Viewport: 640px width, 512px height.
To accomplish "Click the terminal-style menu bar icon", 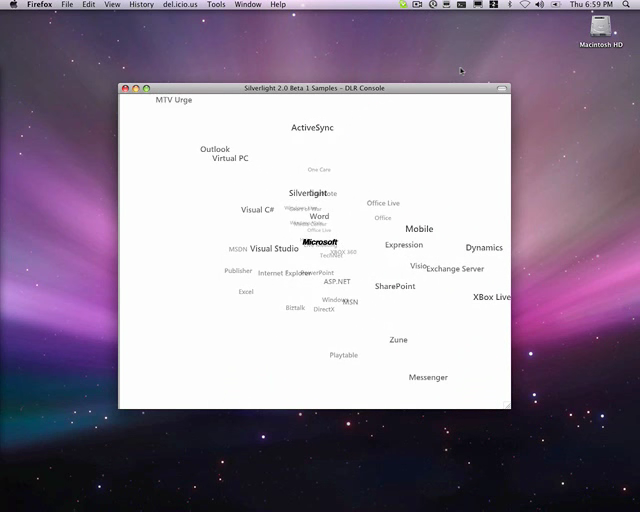I will [x=461, y=4].
